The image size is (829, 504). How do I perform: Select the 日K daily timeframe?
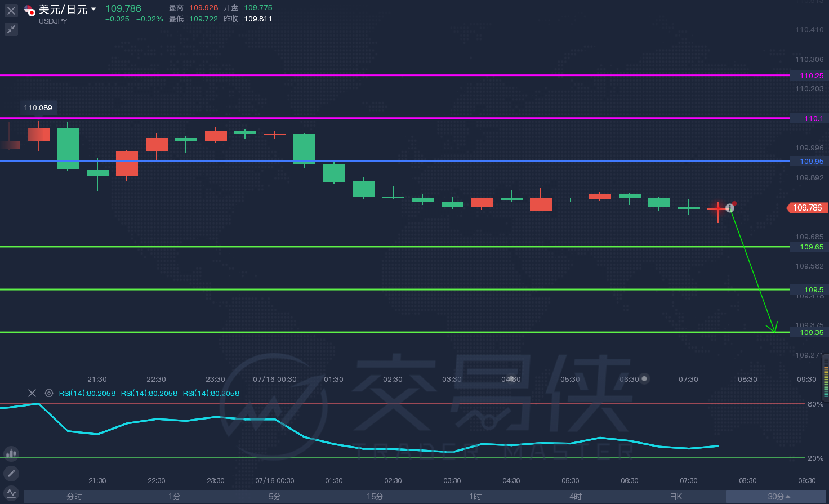coord(676,497)
